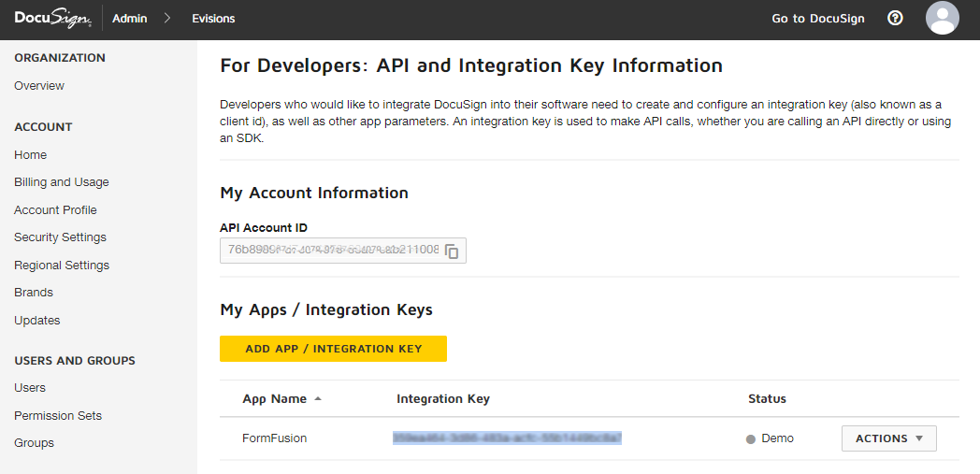Open Overview under Organization
The height and width of the screenshot is (474, 980).
tap(39, 86)
